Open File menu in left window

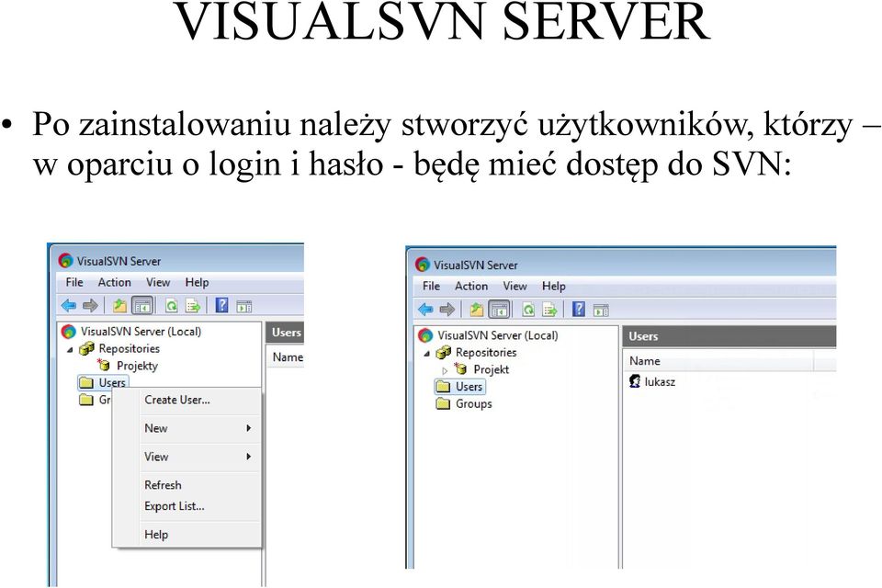pos(74,282)
